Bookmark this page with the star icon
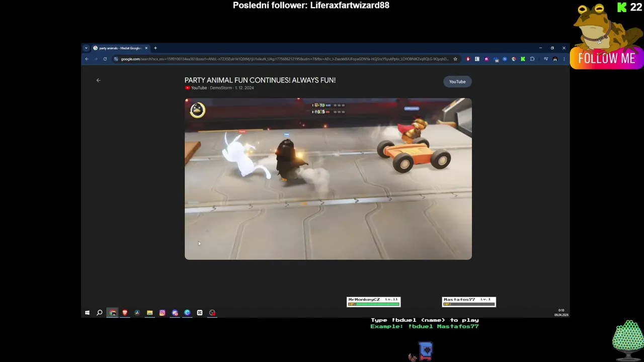 (x=455, y=59)
